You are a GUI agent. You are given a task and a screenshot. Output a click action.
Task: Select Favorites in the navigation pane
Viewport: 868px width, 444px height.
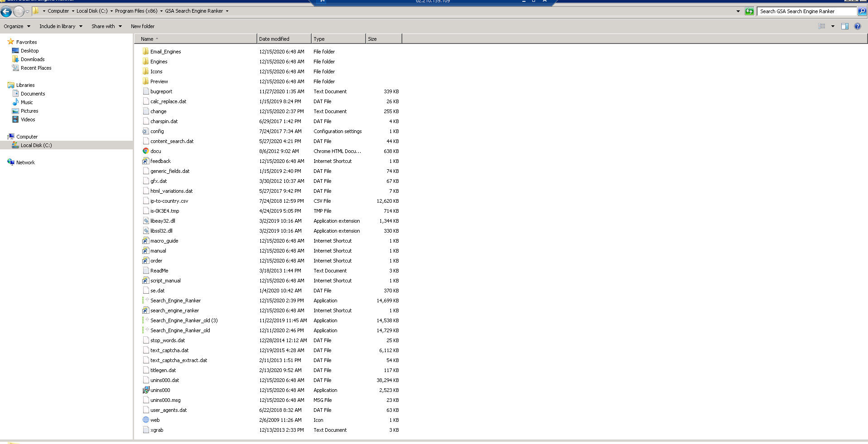point(27,42)
